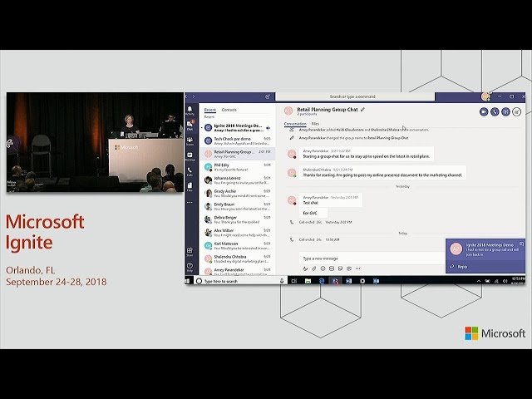Open the emoji picker

(323, 268)
